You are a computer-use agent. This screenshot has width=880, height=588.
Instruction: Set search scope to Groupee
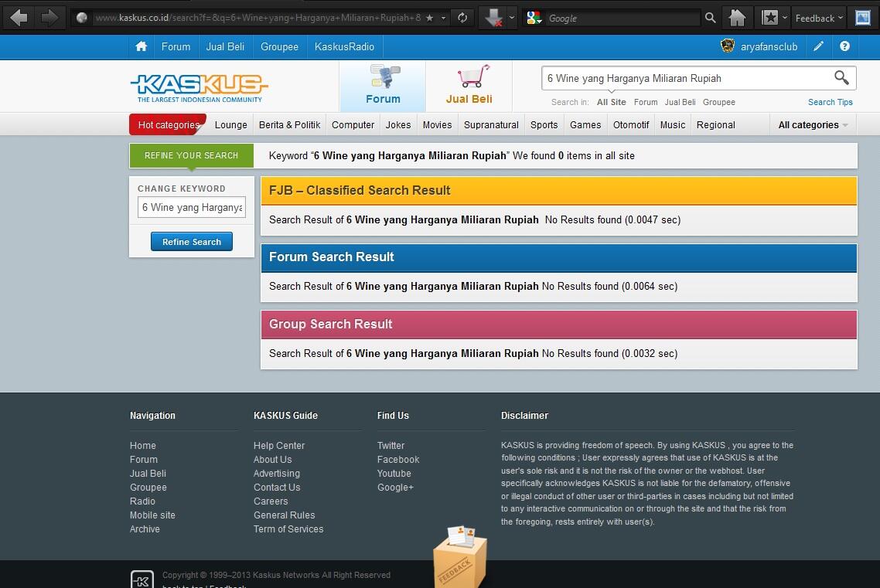click(x=719, y=102)
